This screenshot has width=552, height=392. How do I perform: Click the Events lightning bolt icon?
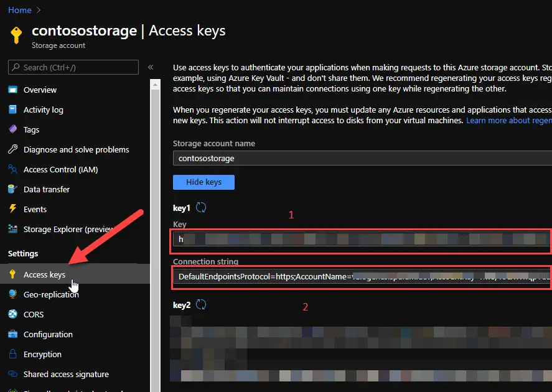12,209
